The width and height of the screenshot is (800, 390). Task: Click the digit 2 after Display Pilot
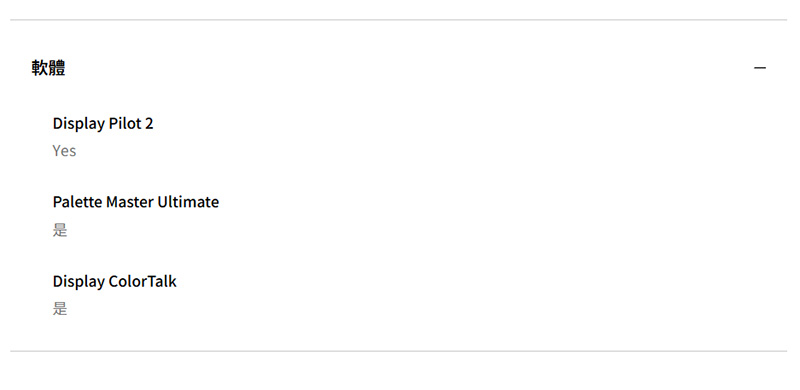[148, 124]
